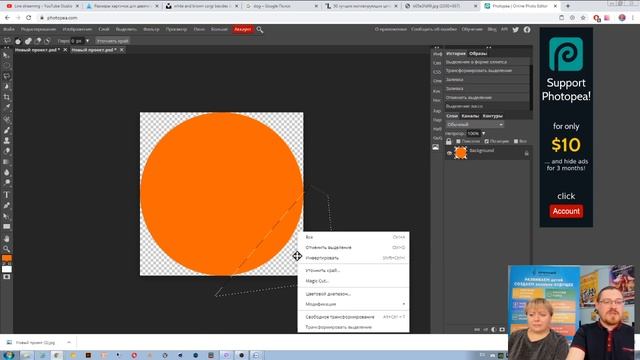Click the Refine Edge button in the options bar
Image resolution: width=640 pixels, height=360 pixels.
tap(113, 41)
